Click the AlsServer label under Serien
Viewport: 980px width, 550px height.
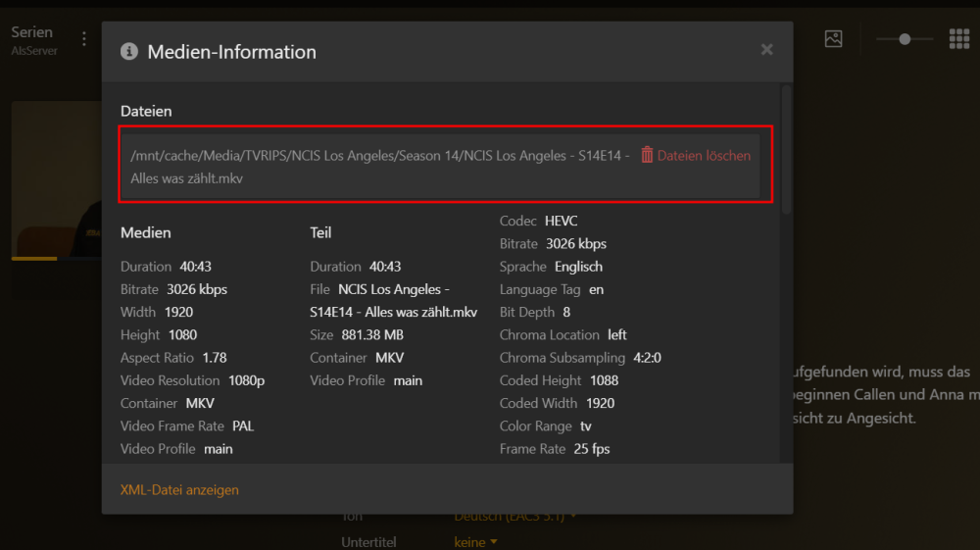[34, 51]
